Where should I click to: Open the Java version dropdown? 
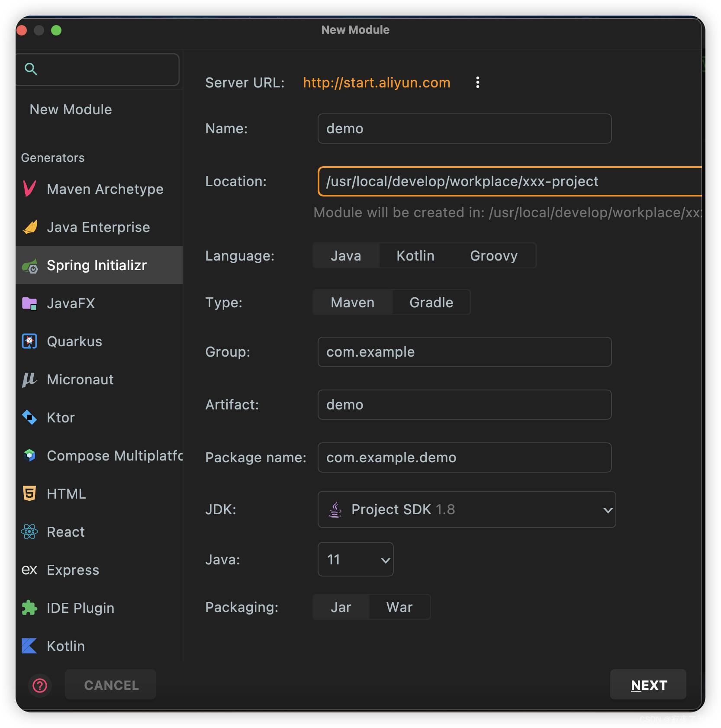click(355, 559)
